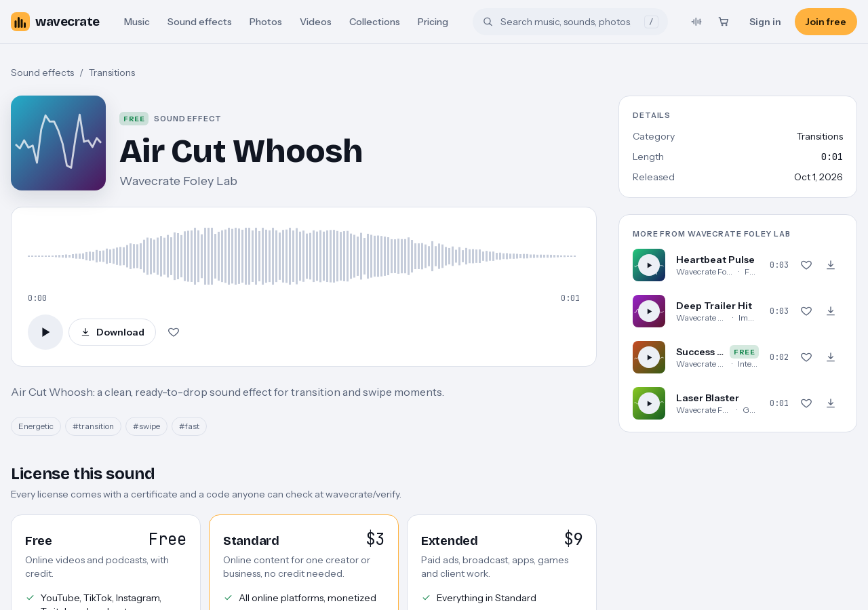Image resolution: width=868 pixels, height=610 pixels.
Task: Download Heartbeat Pulse via arrow icon
Action: (831, 265)
